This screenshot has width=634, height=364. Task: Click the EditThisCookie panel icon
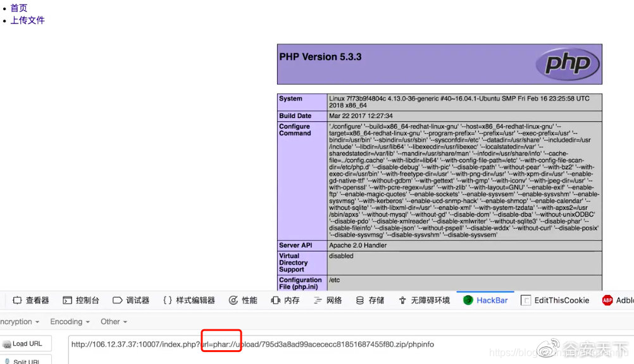[x=526, y=300]
